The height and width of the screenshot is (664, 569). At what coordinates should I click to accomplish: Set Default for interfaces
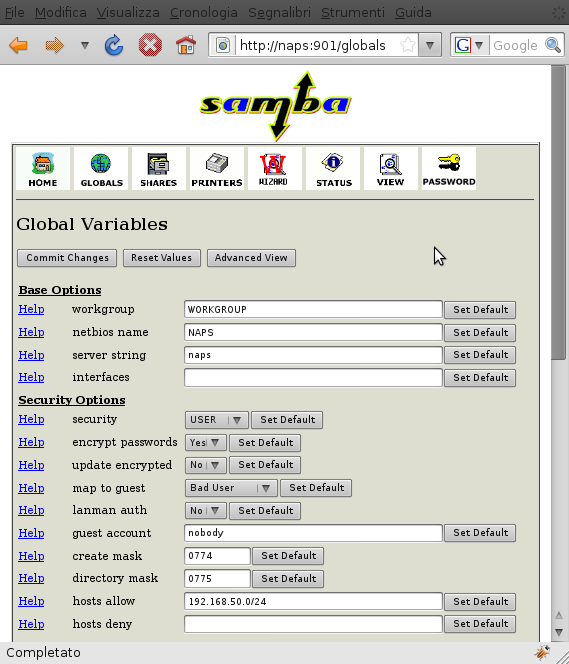coord(480,378)
